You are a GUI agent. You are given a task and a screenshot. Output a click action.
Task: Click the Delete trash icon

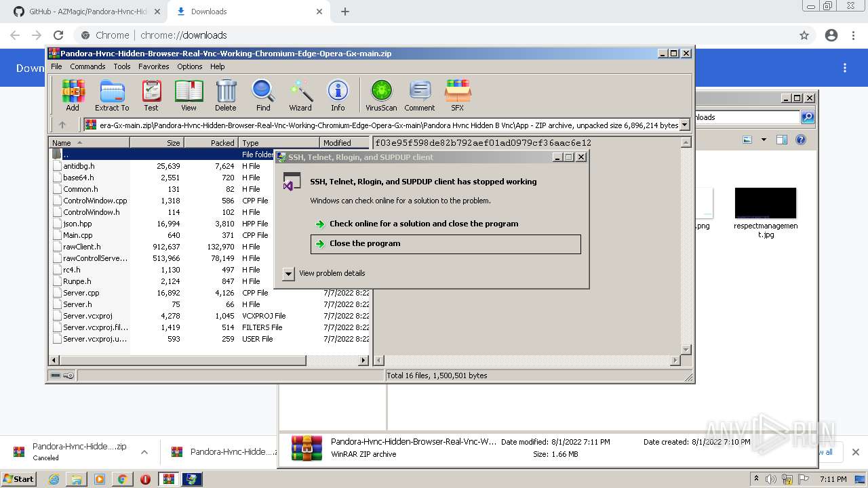226,95
